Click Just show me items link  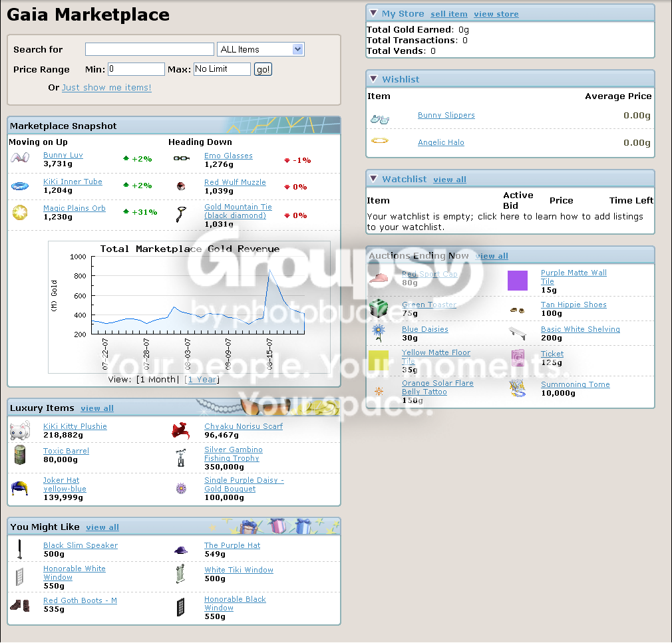(106, 87)
